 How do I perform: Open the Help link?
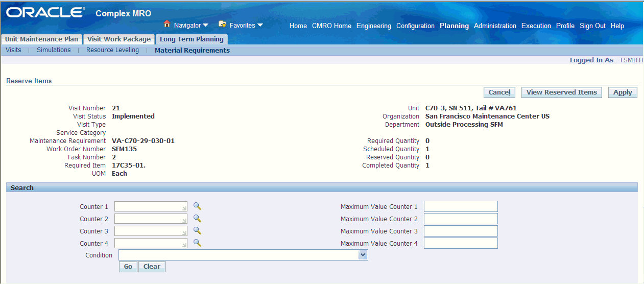[x=617, y=26]
